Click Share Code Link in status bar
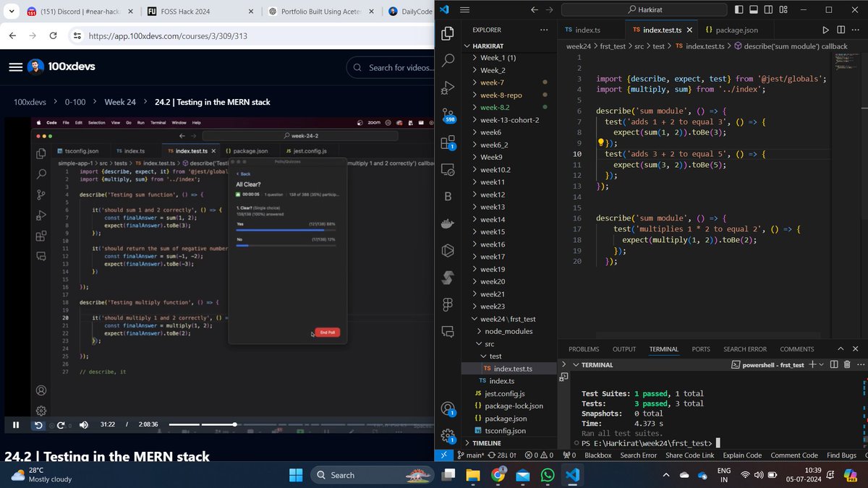The height and width of the screenshot is (488, 868). coord(689,455)
